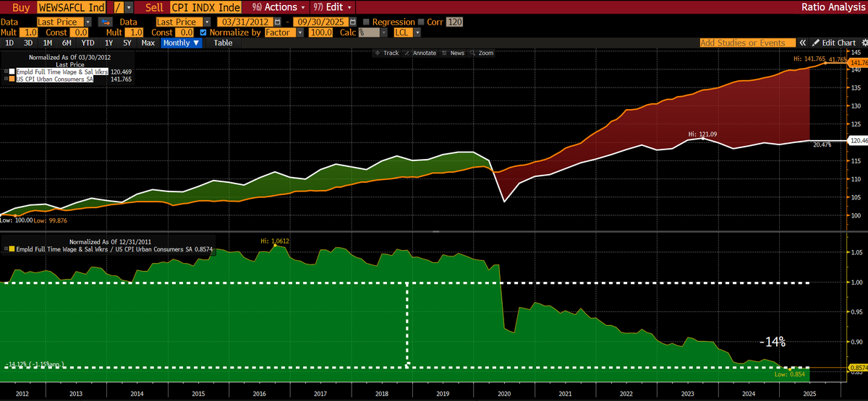Viewport: 868px width, 401px height.
Task: Open the Calc percent dropdown
Action: pyautogui.click(x=385, y=33)
